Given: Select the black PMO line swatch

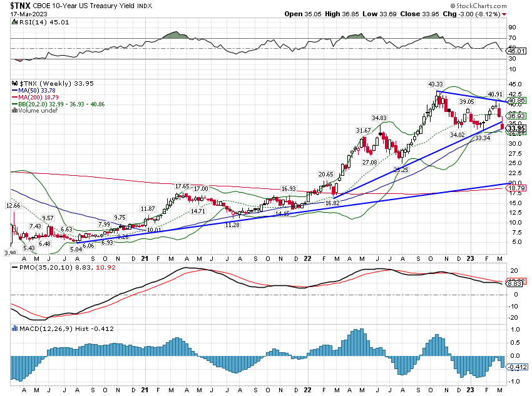Looking at the screenshot, I should click(14, 268).
